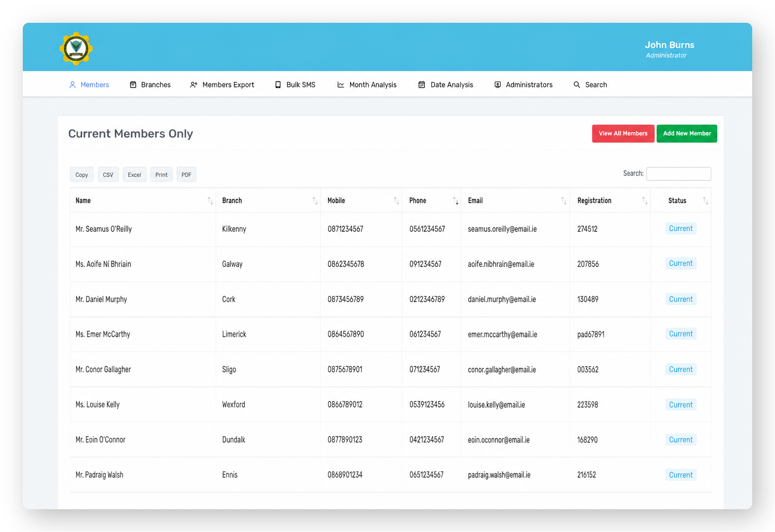Click the Date Analysis calendar icon

click(422, 85)
